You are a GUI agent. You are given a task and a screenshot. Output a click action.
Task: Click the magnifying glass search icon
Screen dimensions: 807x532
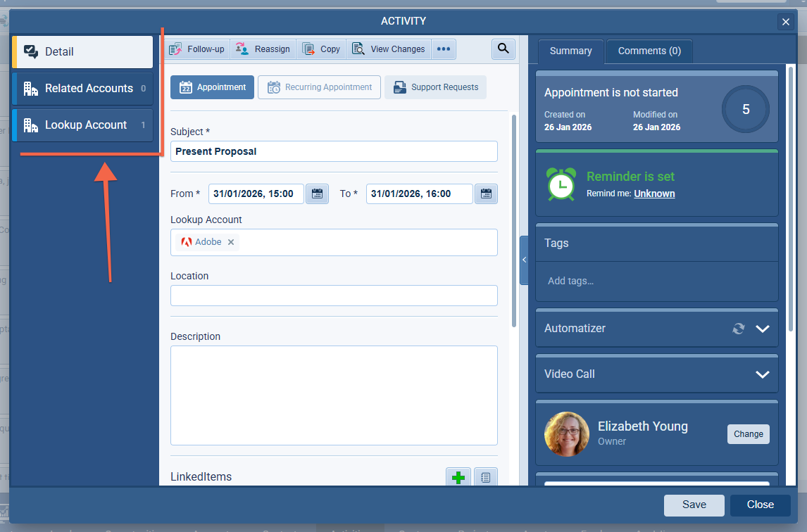(x=503, y=49)
